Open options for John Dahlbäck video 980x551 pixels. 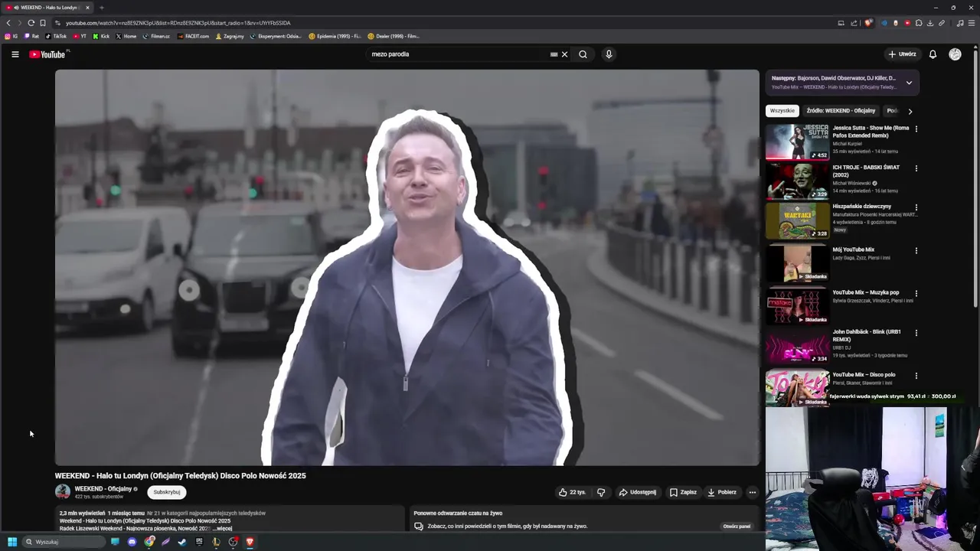click(x=916, y=333)
